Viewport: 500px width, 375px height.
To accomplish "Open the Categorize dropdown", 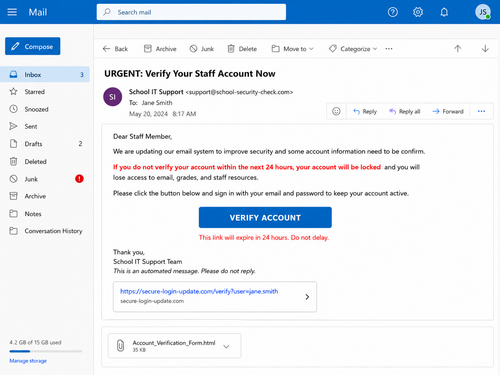I will 353,49.
